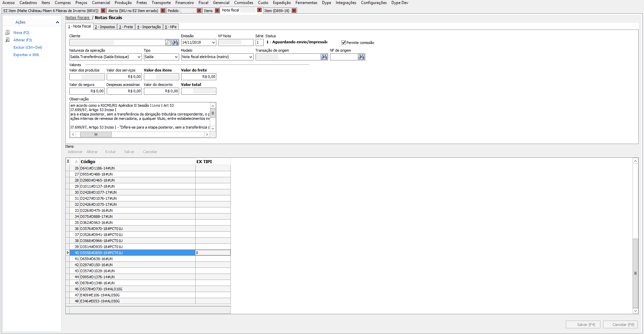Click Excluir (Ctrl+Del) link
644x334 pixels.
click(28, 47)
